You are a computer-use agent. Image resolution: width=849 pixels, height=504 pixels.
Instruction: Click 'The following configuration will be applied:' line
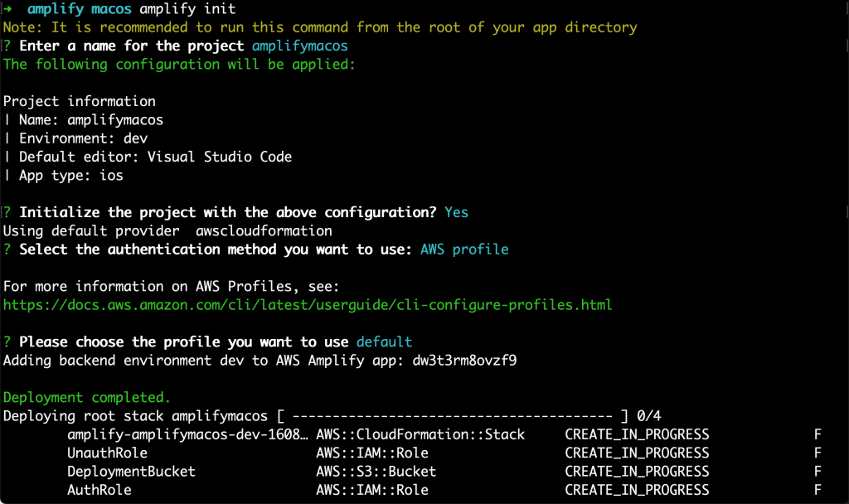(x=179, y=65)
